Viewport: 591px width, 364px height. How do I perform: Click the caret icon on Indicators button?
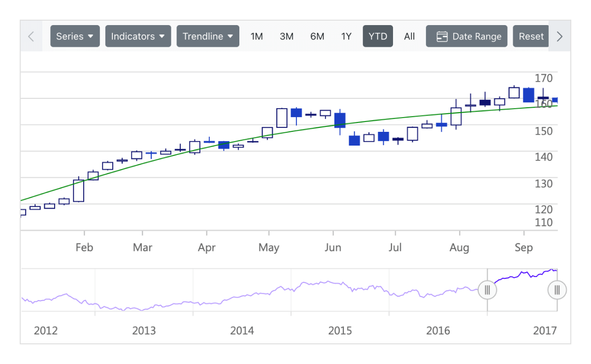click(163, 36)
